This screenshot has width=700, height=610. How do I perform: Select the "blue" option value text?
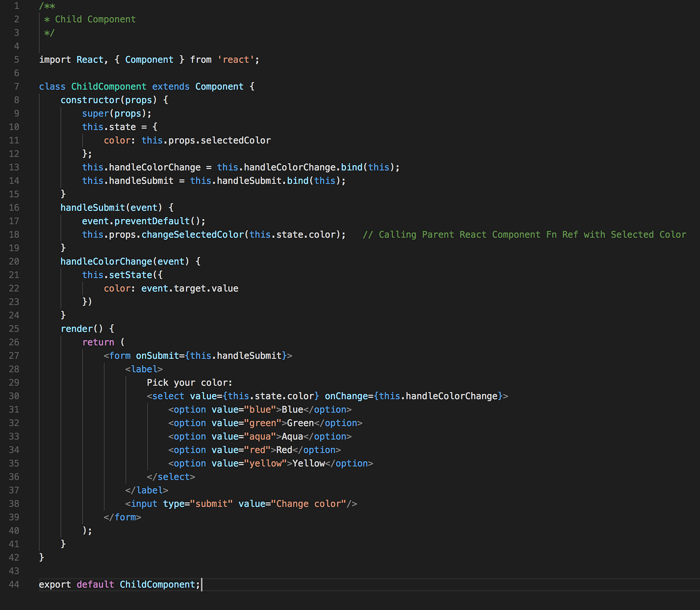tap(259, 409)
